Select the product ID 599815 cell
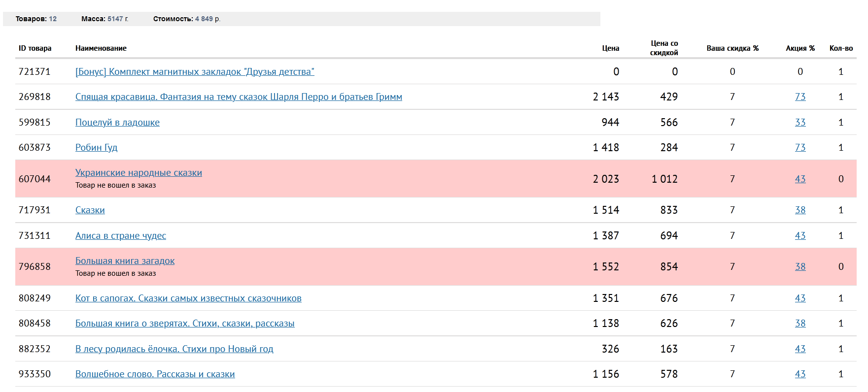Image resolution: width=868 pixels, height=392 pixels. (35, 123)
